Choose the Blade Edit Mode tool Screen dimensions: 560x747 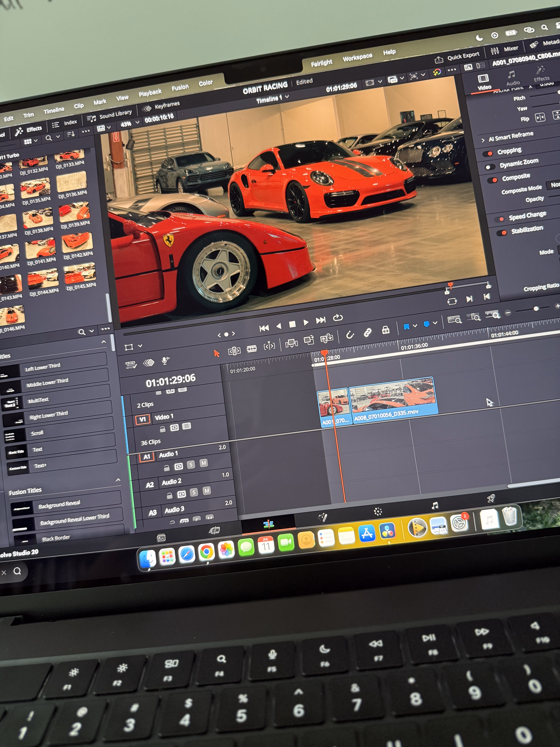252,349
